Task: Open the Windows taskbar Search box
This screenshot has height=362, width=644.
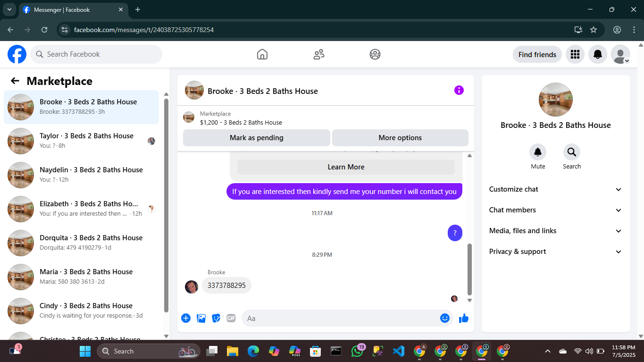Action: tap(149, 351)
